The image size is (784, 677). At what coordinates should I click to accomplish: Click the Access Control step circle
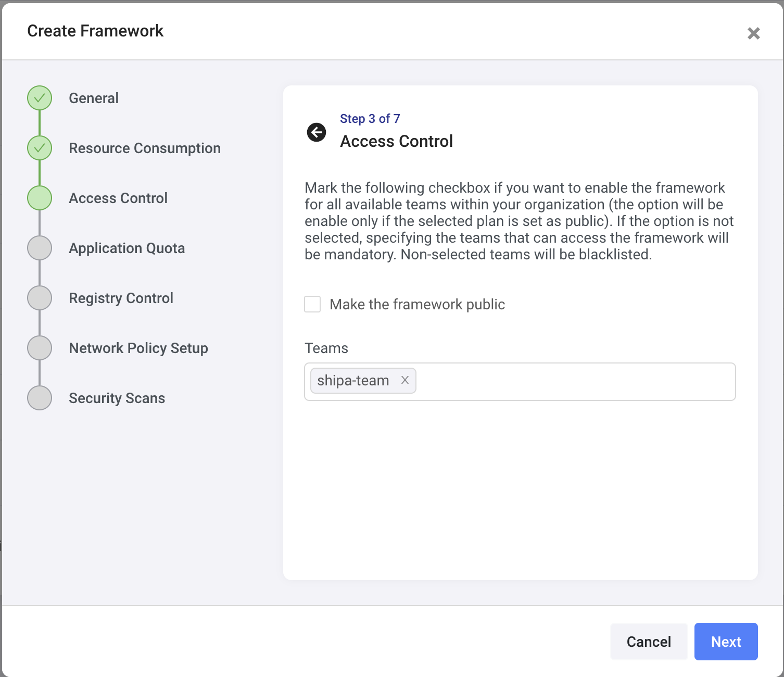40,198
